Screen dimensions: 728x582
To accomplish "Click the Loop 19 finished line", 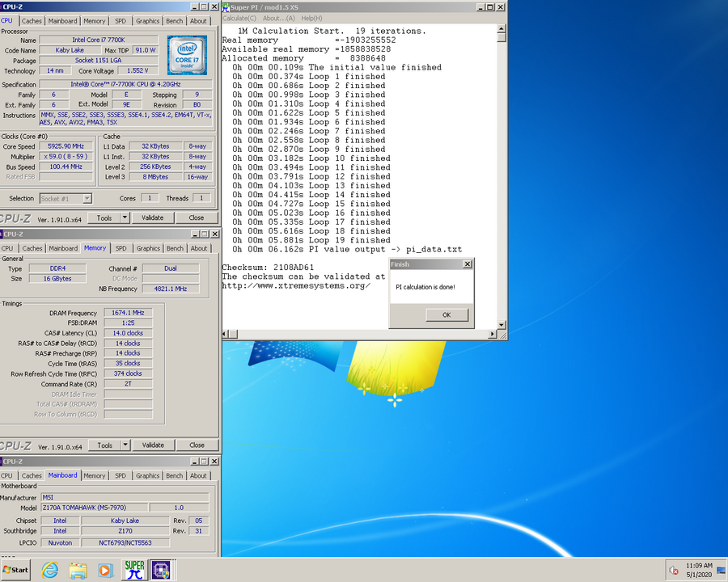I will coord(311,240).
